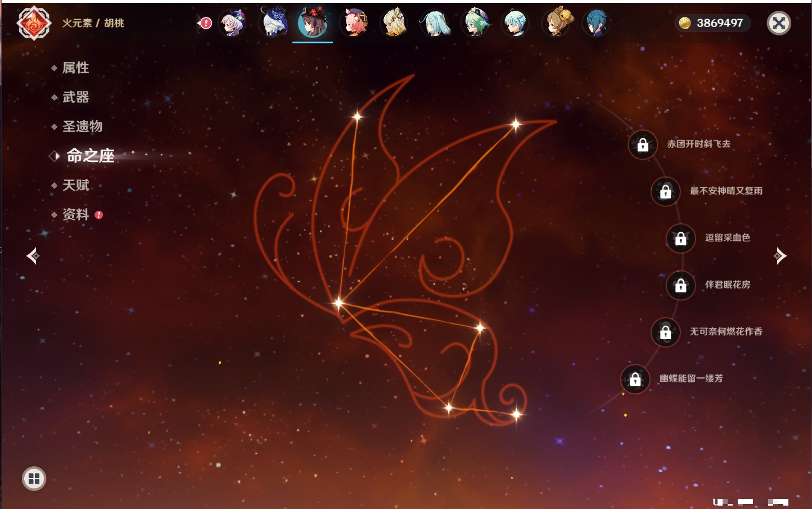Go to the next character with right arrow
This screenshot has height=509, width=812.
click(780, 256)
